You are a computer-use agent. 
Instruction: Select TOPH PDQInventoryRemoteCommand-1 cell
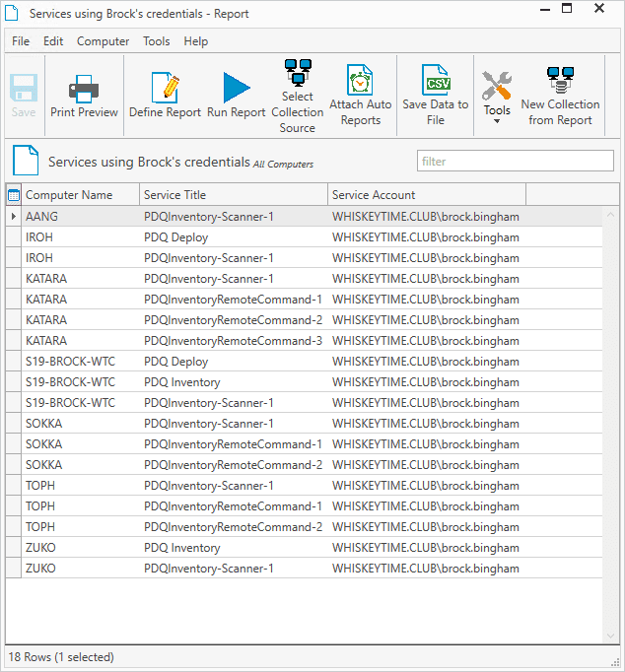[233, 506]
